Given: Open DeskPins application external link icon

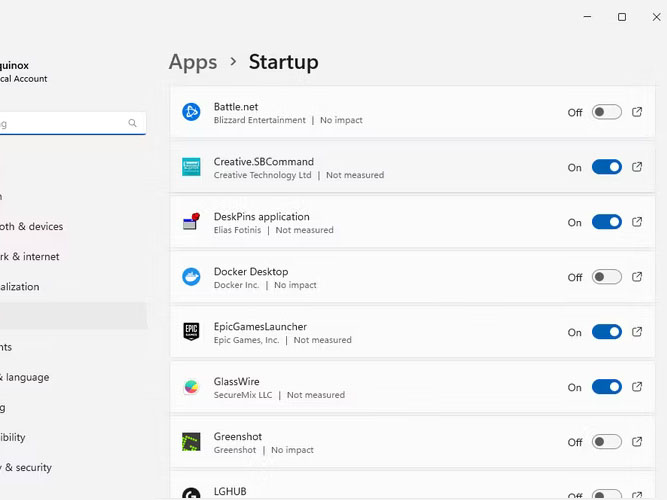Looking at the screenshot, I should pos(637,222).
